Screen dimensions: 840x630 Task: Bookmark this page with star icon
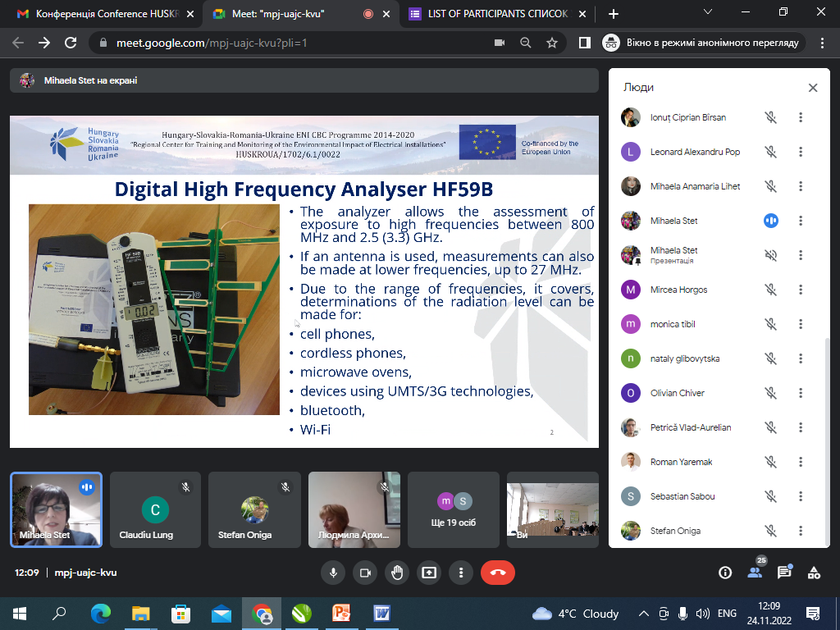click(x=552, y=43)
